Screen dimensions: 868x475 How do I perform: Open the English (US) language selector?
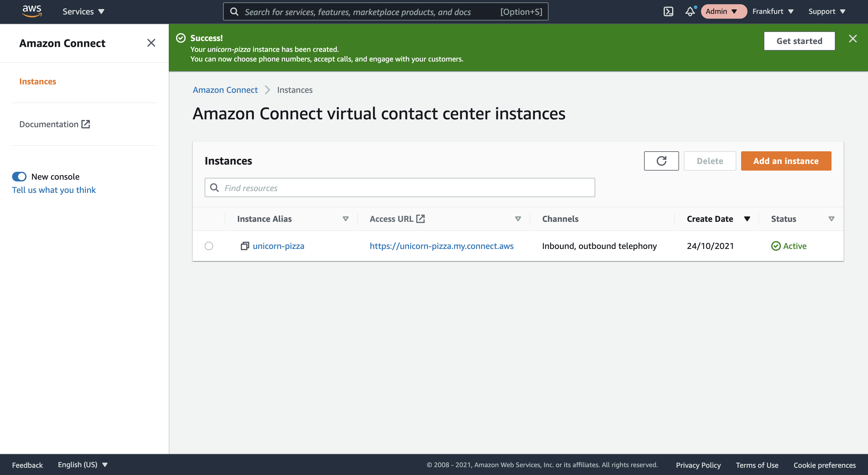(83, 464)
